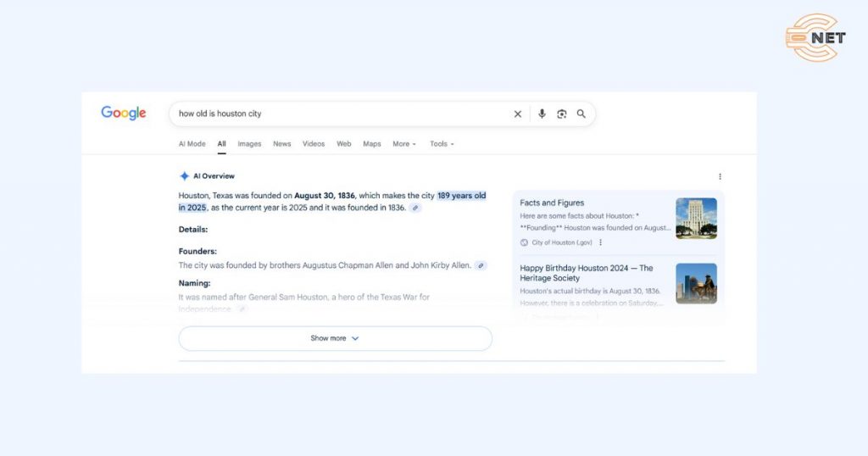Viewport: 868px width, 456px height.
Task: Click the link icon after Founders sentence
Action: pyautogui.click(x=481, y=265)
